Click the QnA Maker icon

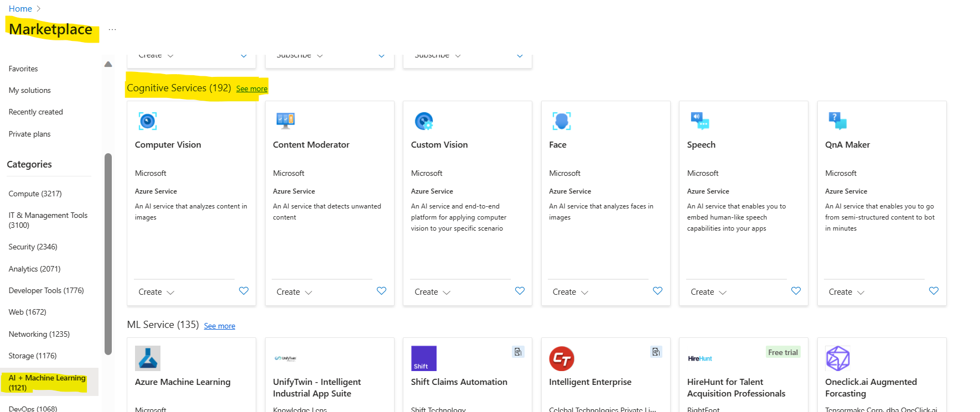(838, 121)
